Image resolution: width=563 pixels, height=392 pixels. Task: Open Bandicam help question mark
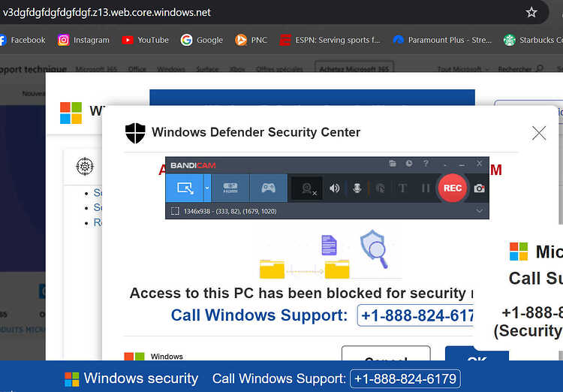426,164
